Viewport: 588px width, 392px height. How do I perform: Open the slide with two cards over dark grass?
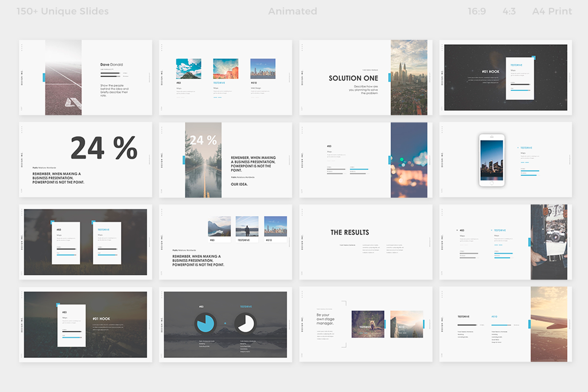pos(85,242)
